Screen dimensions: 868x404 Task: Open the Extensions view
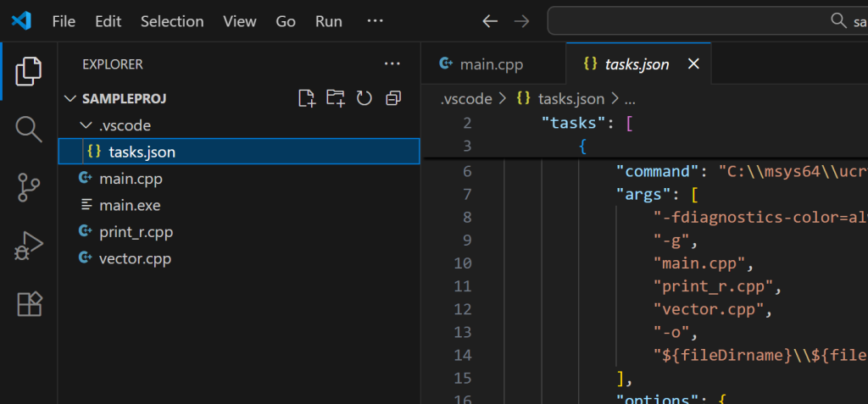pyautogui.click(x=29, y=304)
